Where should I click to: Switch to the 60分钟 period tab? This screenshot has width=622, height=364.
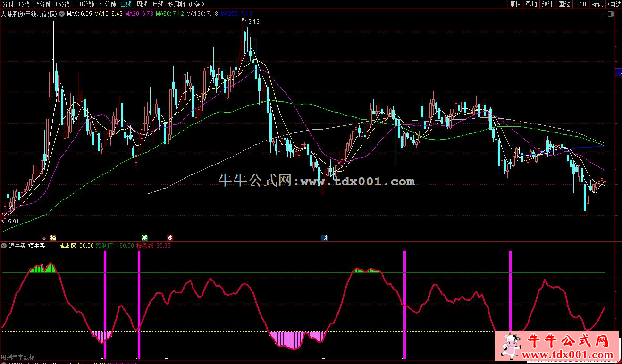(x=107, y=4)
